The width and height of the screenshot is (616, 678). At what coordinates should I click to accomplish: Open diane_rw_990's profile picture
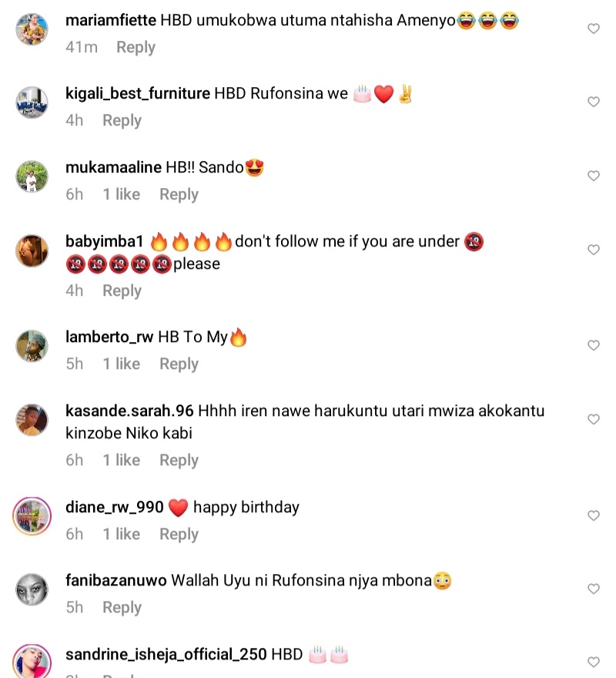click(32, 515)
